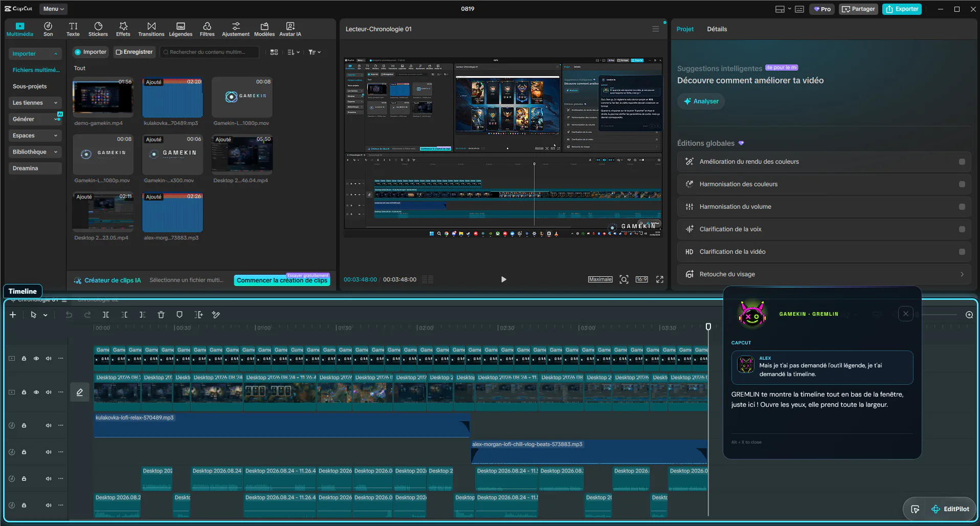Click the pencil edit icon beside the Desktop track

point(80,392)
